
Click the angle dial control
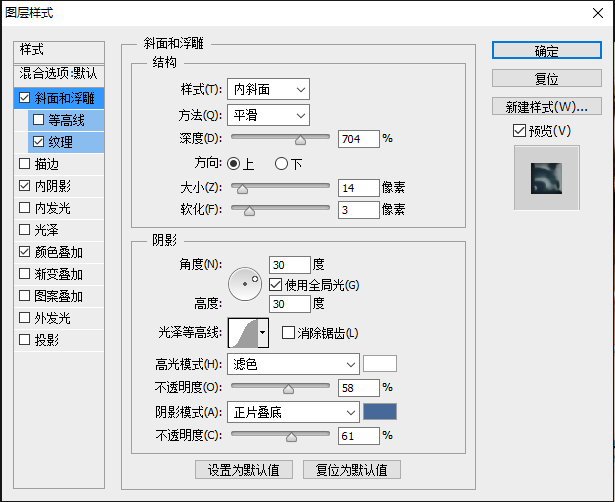[245, 284]
